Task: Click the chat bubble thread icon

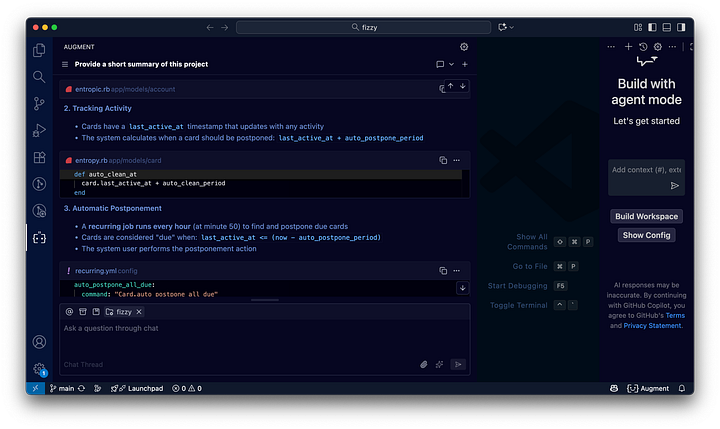Action: click(x=440, y=64)
